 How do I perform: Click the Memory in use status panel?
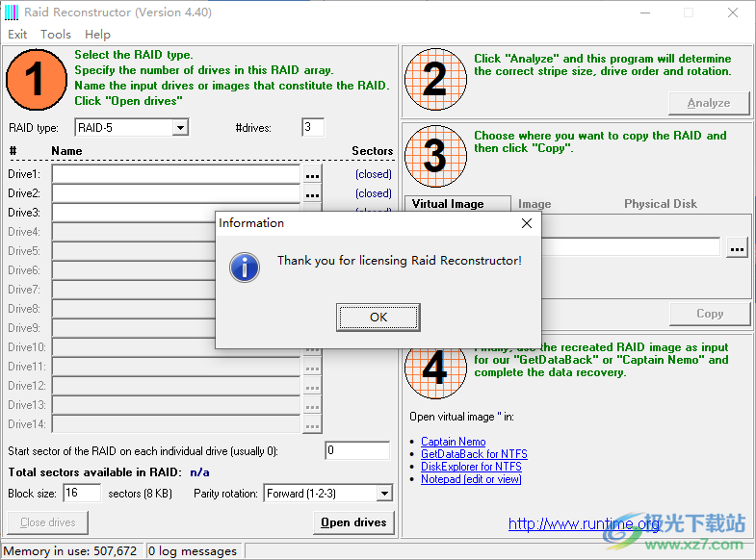70,550
